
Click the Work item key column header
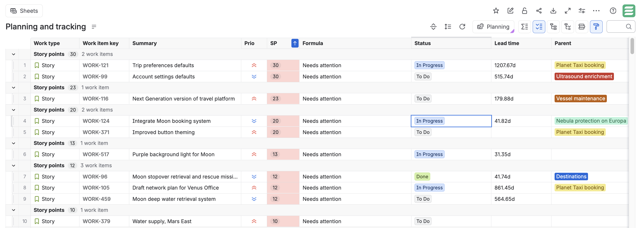point(104,43)
